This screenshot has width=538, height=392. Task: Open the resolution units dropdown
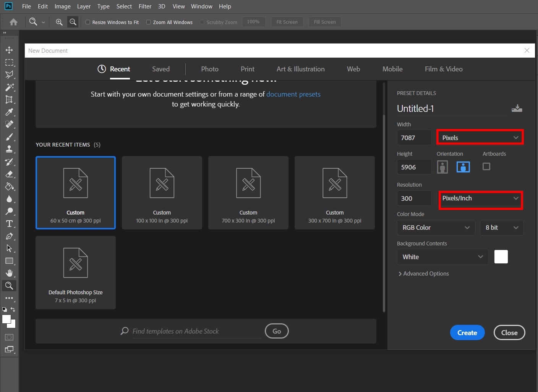(481, 199)
